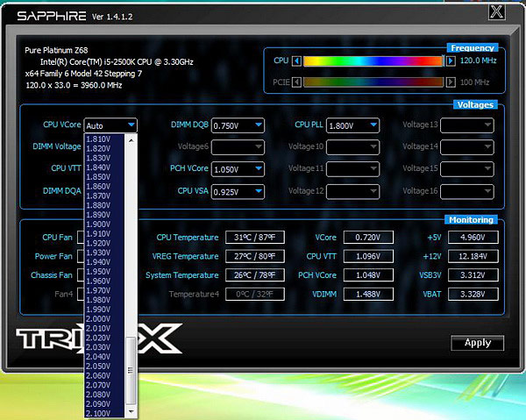Pick 2.050V from the VCore list

tap(104, 366)
